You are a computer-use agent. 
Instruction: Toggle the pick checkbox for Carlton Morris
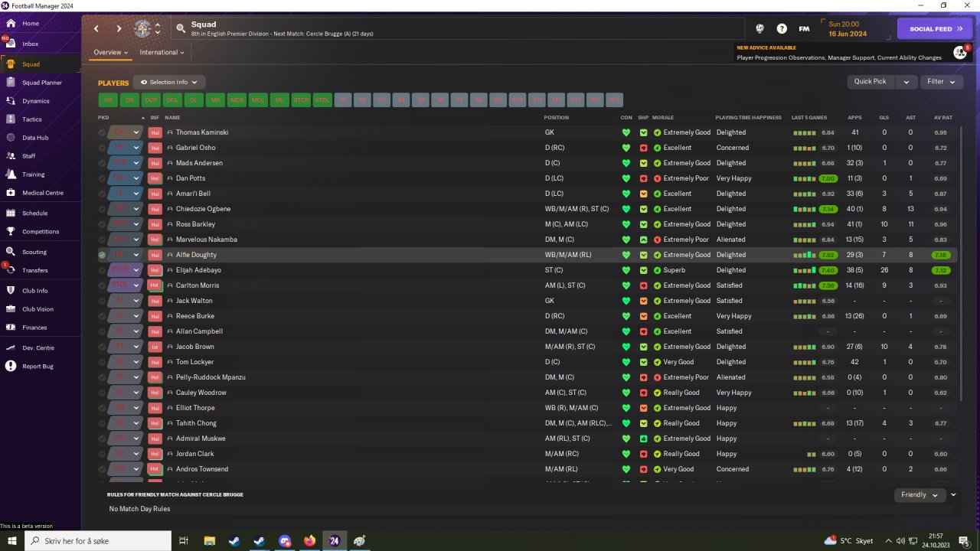tap(102, 285)
